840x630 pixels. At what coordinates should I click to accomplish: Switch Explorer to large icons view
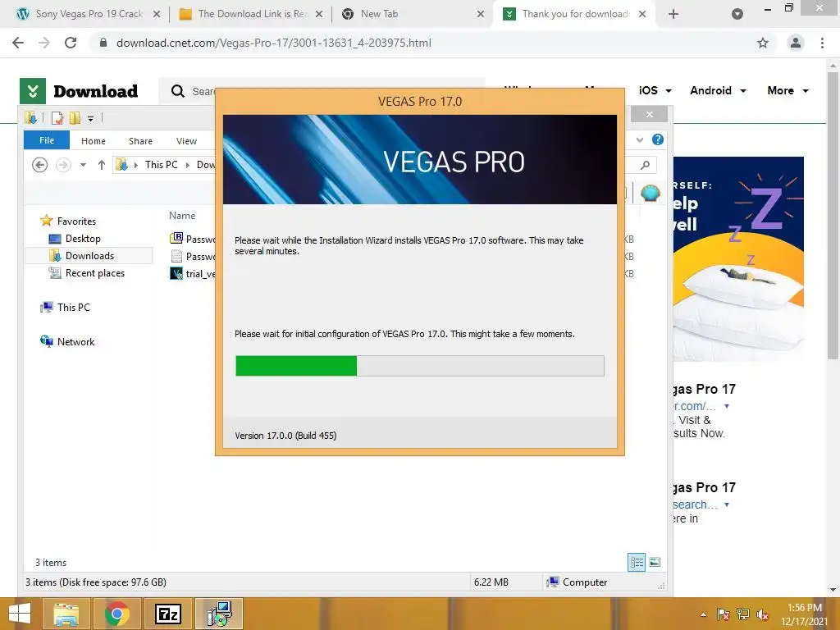pos(655,562)
